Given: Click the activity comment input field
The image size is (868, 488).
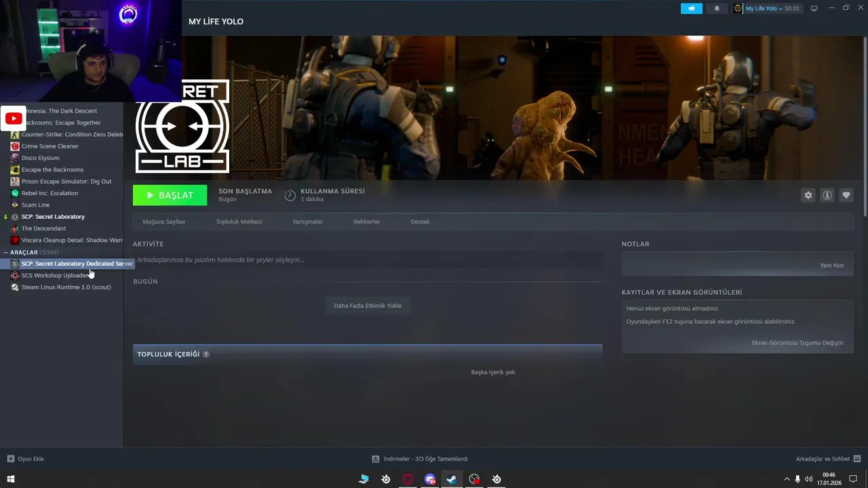Looking at the screenshot, I should click(x=368, y=260).
